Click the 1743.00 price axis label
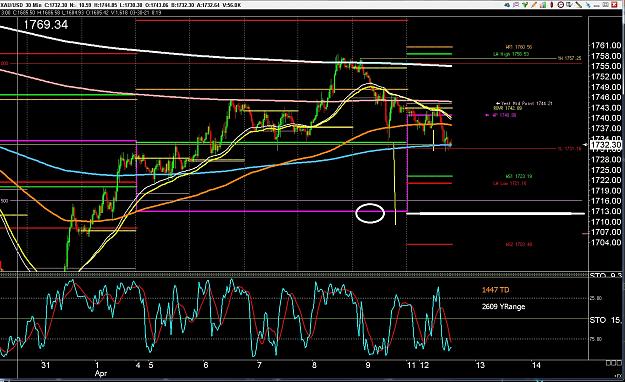The width and height of the screenshot is (625, 382). [606, 108]
